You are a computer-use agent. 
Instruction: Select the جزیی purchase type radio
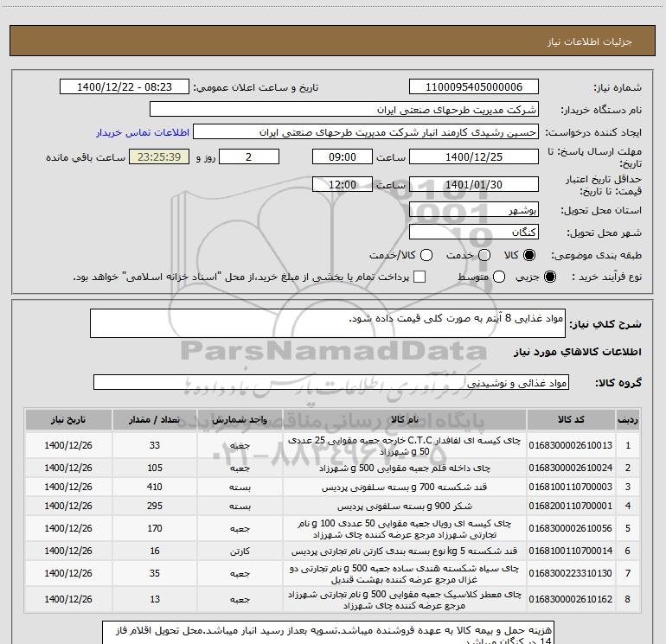coord(549,277)
